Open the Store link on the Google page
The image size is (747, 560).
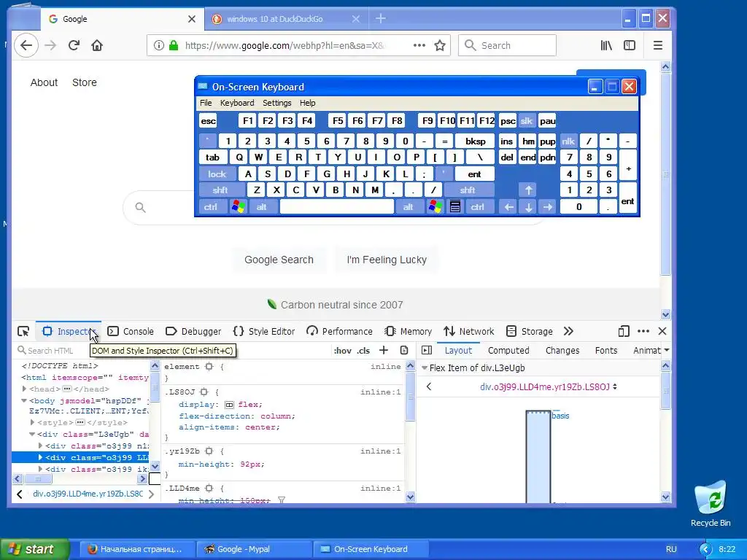pos(85,82)
